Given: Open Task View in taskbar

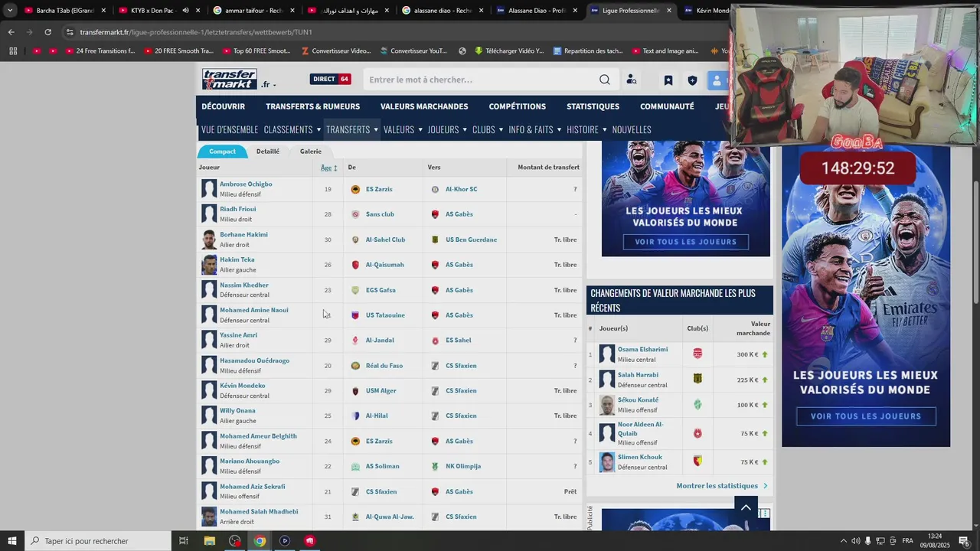Looking at the screenshot, I should [184, 541].
